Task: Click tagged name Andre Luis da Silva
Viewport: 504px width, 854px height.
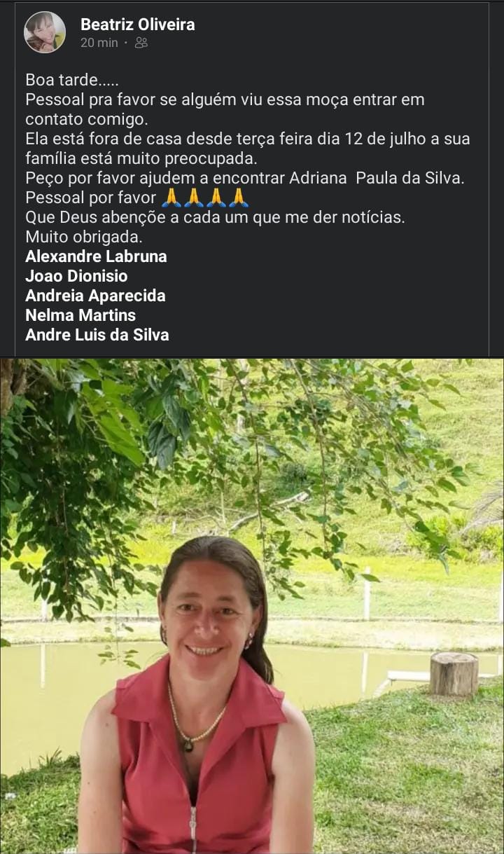Action: [97, 335]
